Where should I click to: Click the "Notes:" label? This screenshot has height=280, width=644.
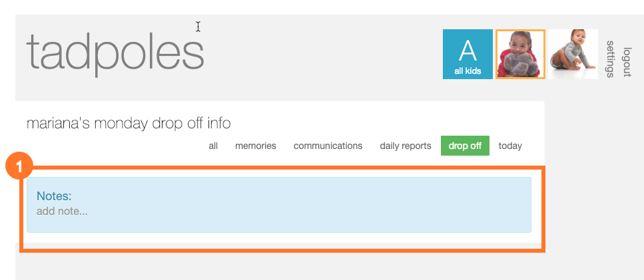point(54,196)
